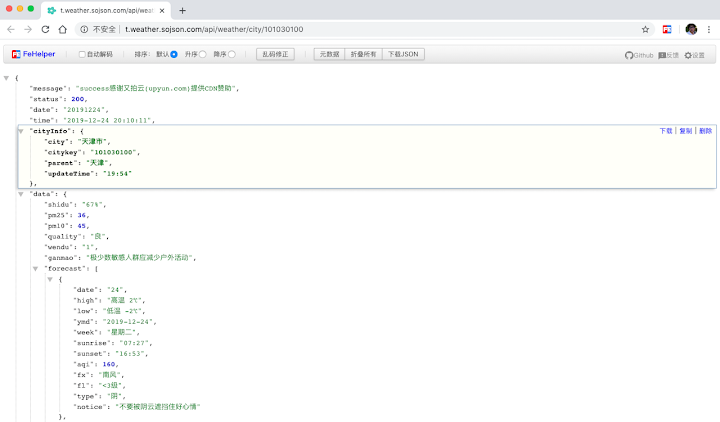The width and height of the screenshot is (720, 422).
Task: Click the status value 200
Action: (78, 99)
